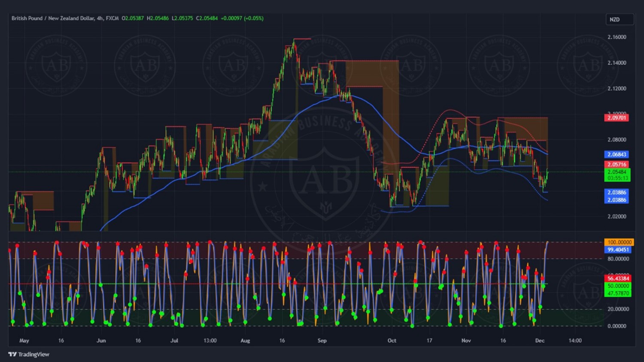644x362 pixels.
Task: Click the 2.02000 price axis label
Action: 617,216
